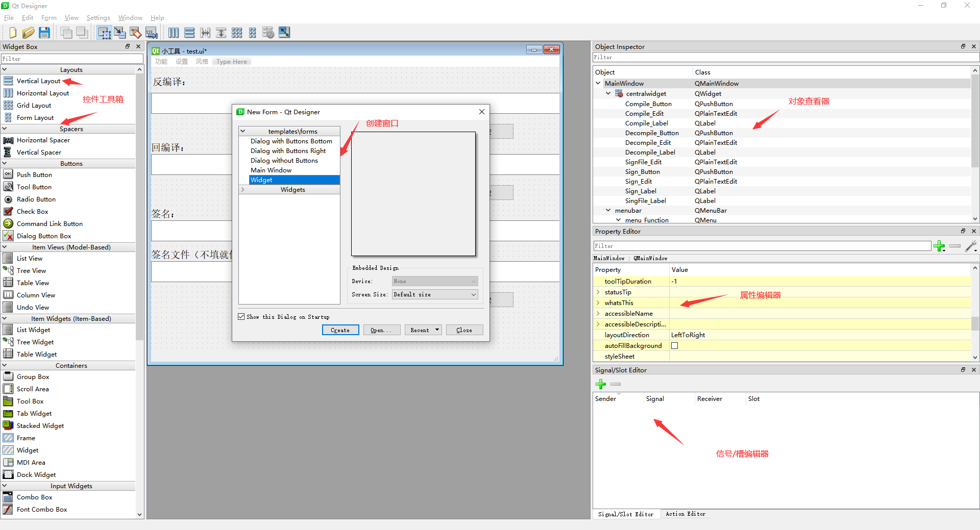
Task: Collapse the Layouts category in Widget Box
Action: pyautogui.click(x=5, y=69)
